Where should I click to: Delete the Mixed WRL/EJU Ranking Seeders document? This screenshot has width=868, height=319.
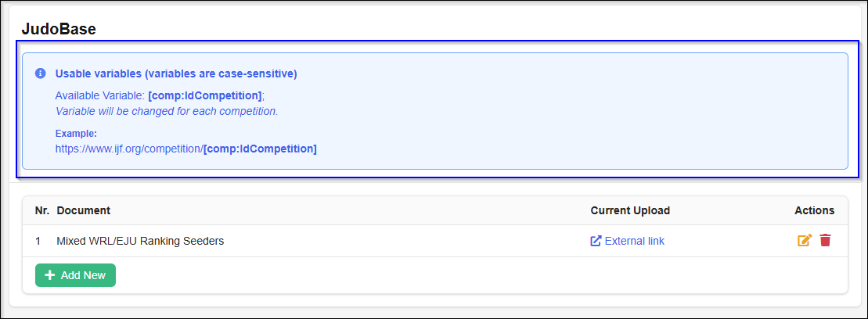825,241
